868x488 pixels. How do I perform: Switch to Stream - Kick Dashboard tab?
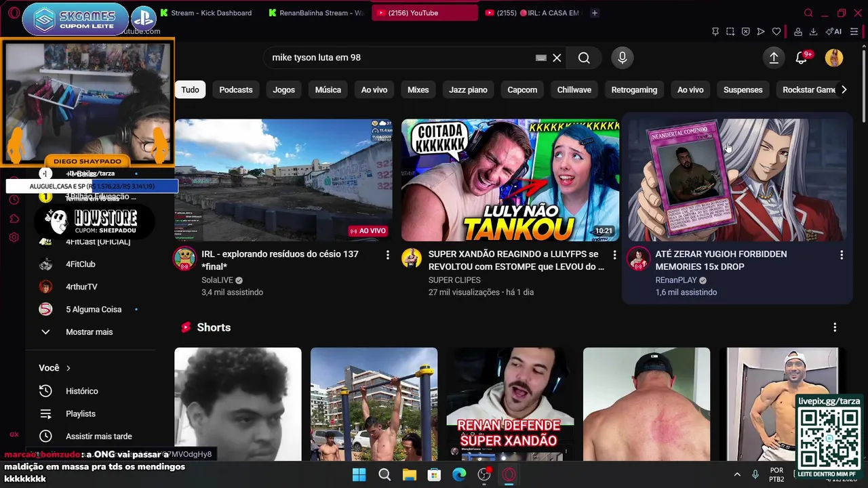205,13
